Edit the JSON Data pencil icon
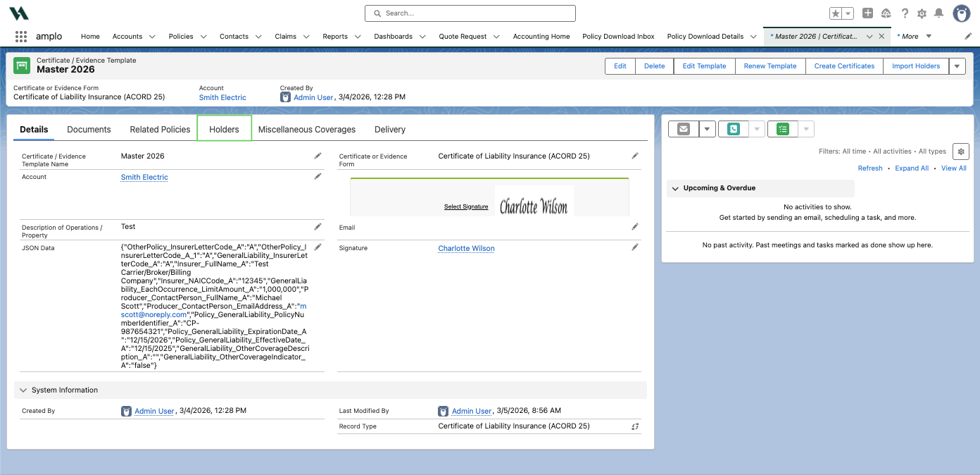 [318, 247]
